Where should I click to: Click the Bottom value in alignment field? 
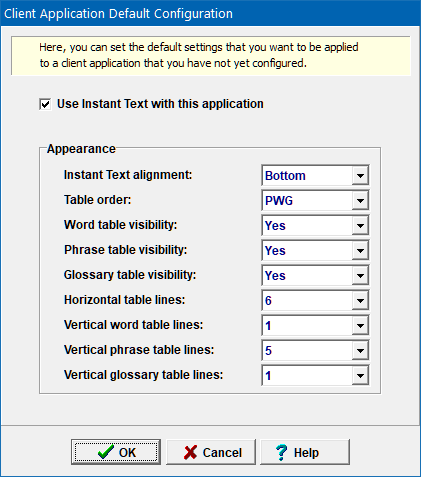(x=285, y=176)
